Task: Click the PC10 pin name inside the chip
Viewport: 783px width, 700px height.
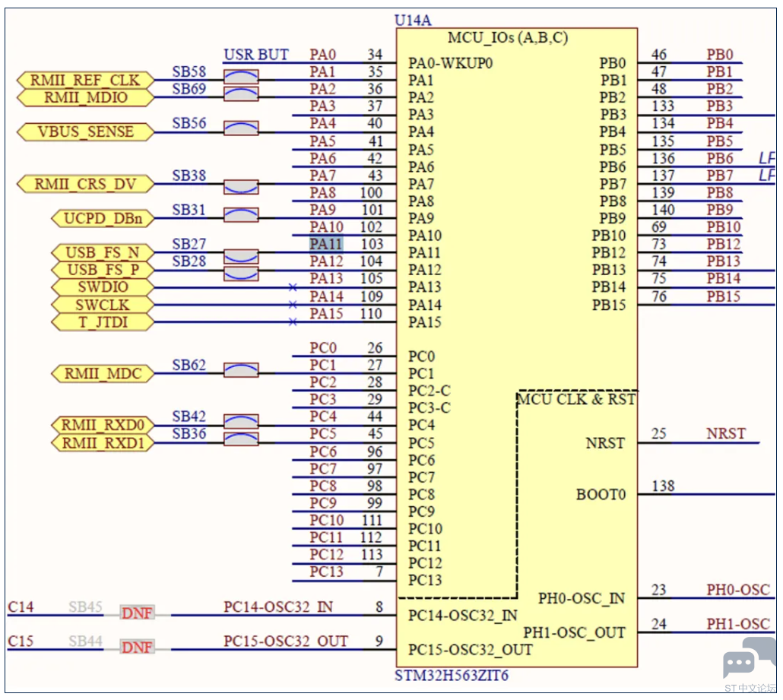Action: pyautogui.click(x=425, y=528)
